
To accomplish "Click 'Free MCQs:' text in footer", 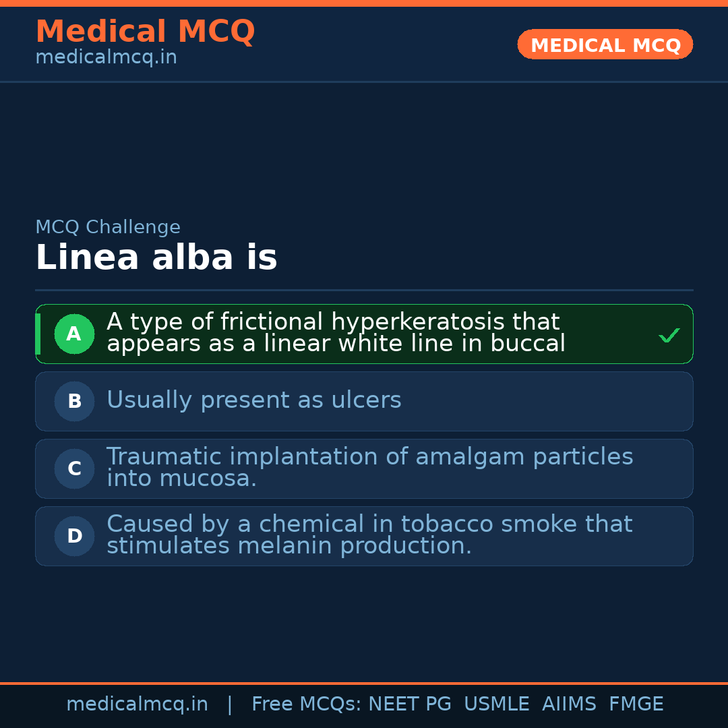I will coord(307,704).
